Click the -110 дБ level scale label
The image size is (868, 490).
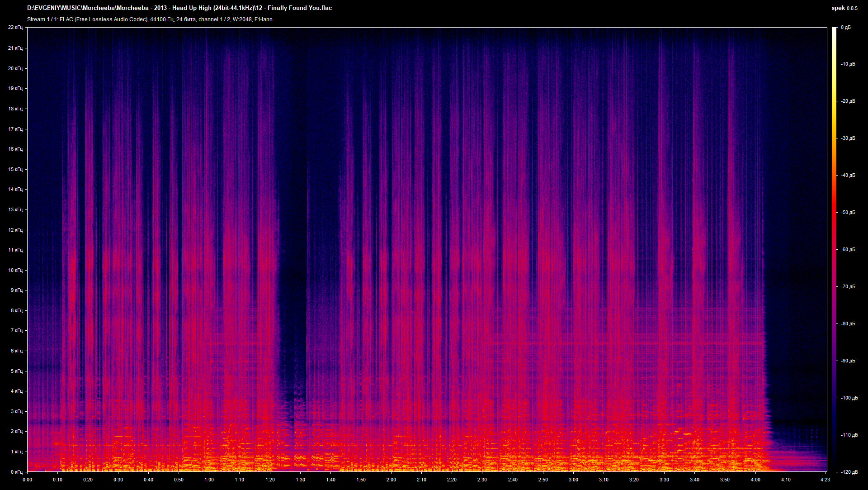(x=849, y=435)
